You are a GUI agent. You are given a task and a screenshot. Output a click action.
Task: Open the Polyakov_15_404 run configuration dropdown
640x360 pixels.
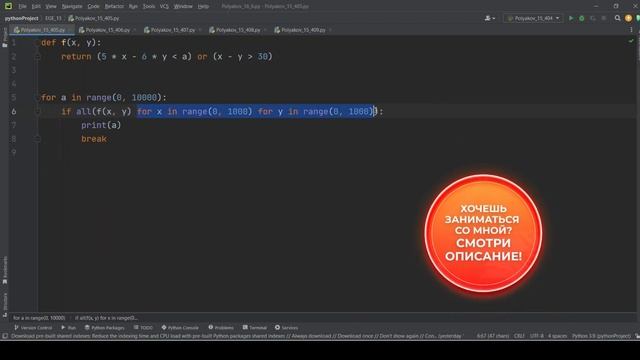(x=533, y=18)
